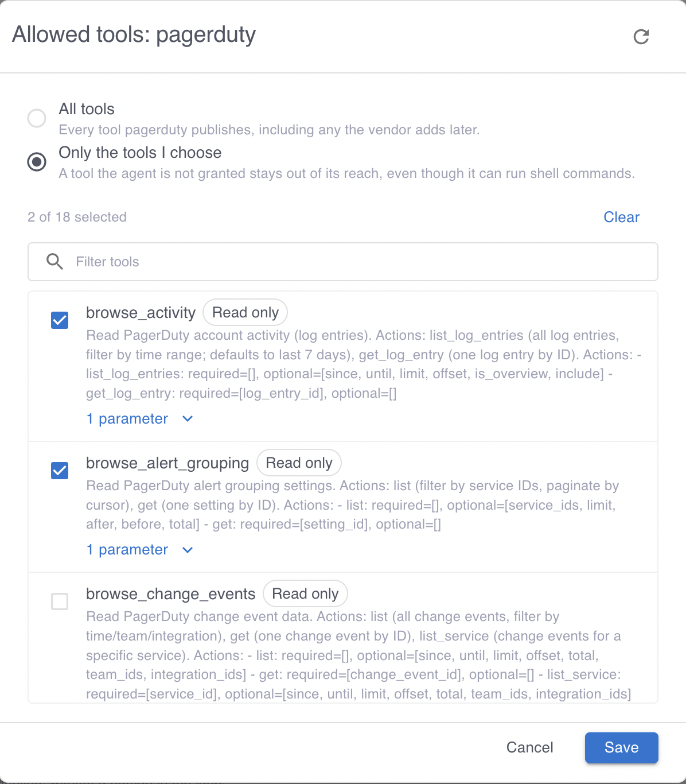Expand the 1 parameter chevron under browse_activity
This screenshot has width=686, height=784.
pyautogui.click(x=188, y=419)
